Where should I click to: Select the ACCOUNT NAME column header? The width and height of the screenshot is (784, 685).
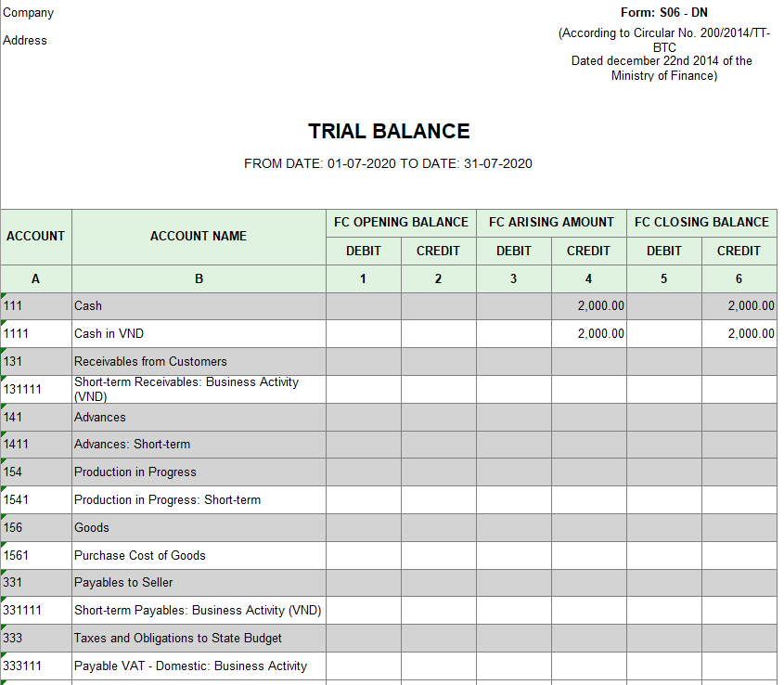(x=199, y=237)
